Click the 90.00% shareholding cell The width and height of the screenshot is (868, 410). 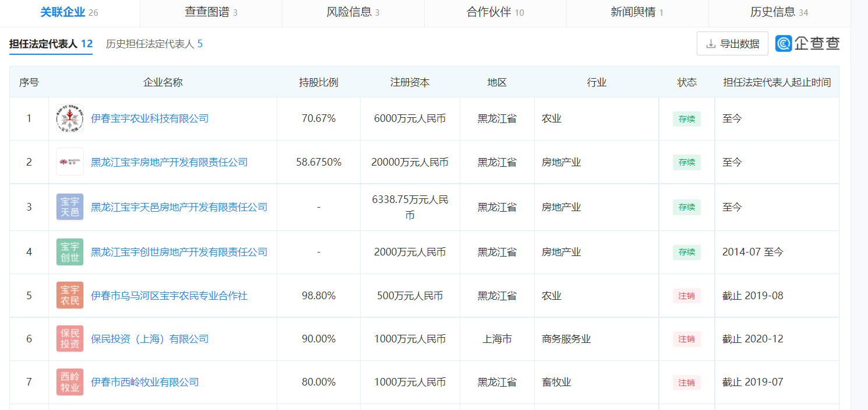pyautogui.click(x=319, y=339)
